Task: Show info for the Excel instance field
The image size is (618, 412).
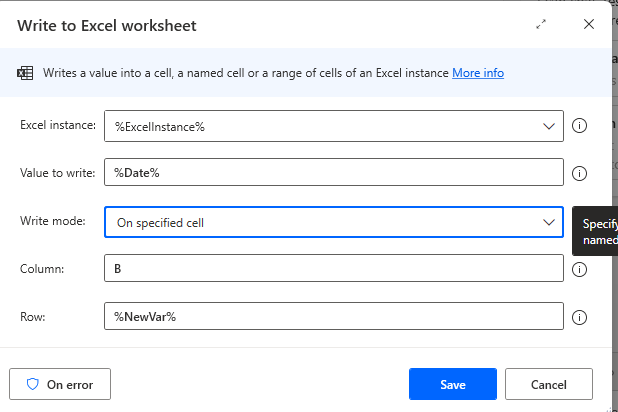Action: 579,126
